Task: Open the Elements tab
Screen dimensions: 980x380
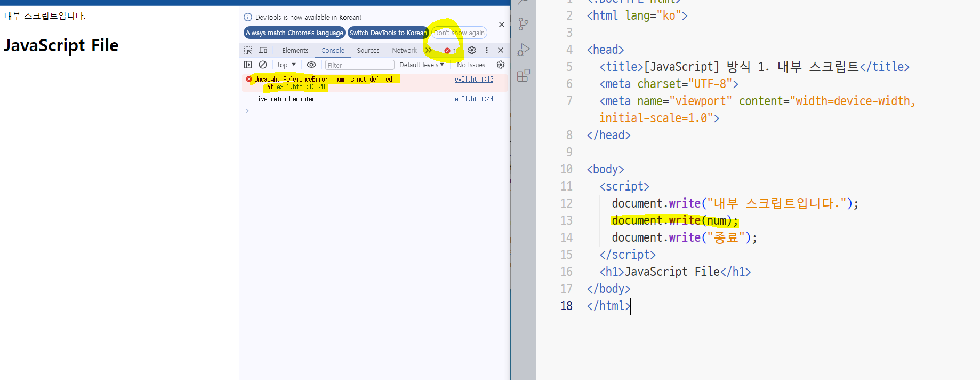Action: pos(295,50)
